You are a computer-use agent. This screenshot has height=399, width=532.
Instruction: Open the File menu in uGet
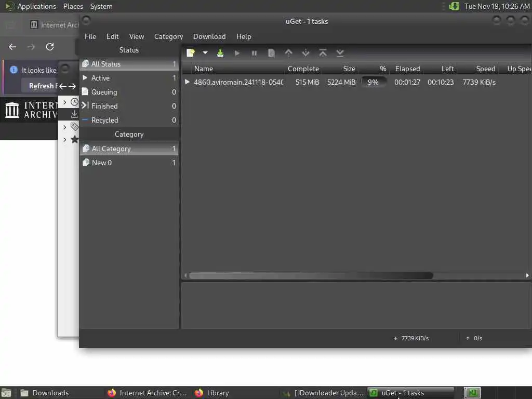[90, 37]
